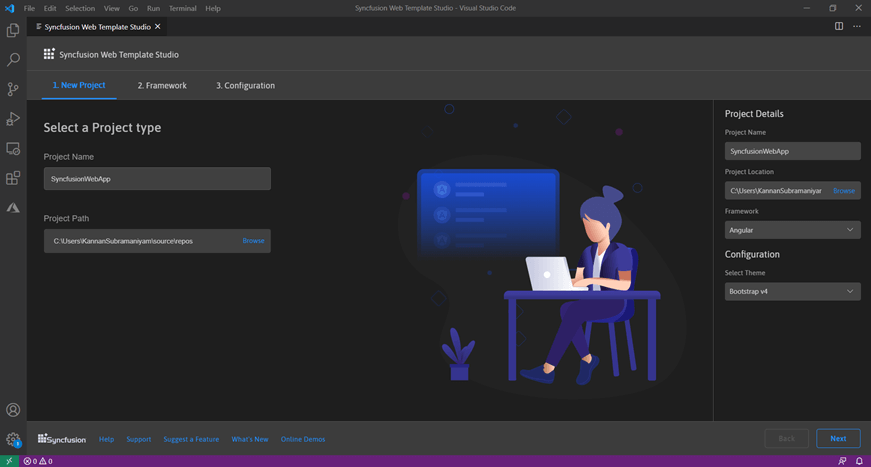The height and width of the screenshot is (467, 871).
Task: Click the Configuration heading in side panel
Action: click(752, 254)
